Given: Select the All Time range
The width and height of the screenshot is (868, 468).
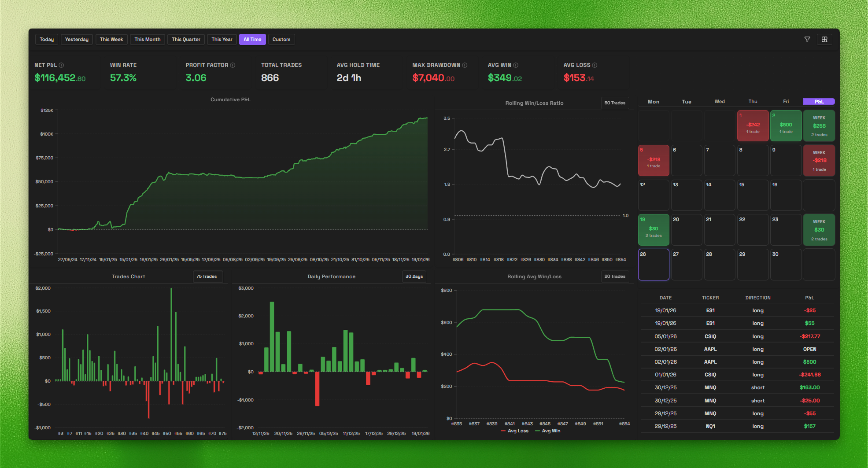Looking at the screenshot, I should pyautogui.click(x=252, y=40).
